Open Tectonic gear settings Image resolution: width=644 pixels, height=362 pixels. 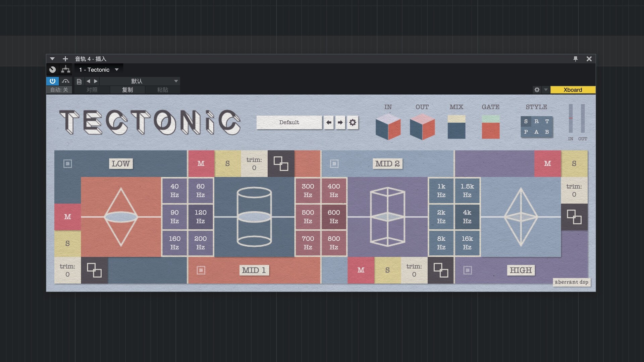(x=353, y=122)
